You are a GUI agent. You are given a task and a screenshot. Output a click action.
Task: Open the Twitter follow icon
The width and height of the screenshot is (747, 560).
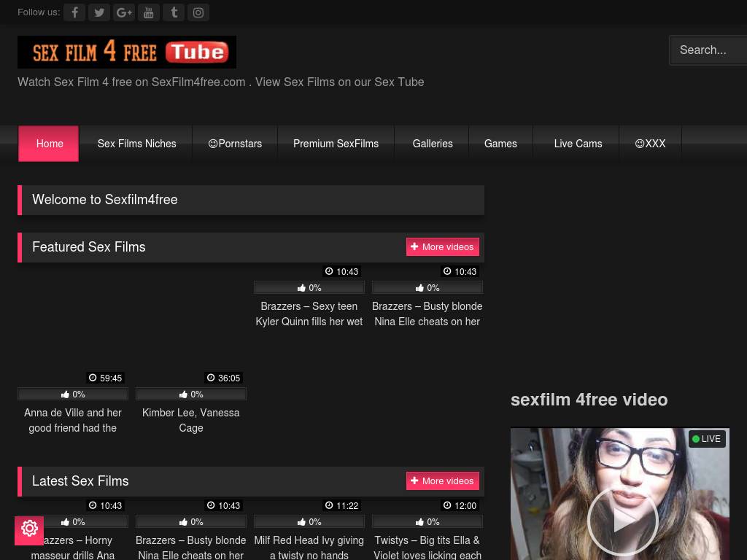99,12
